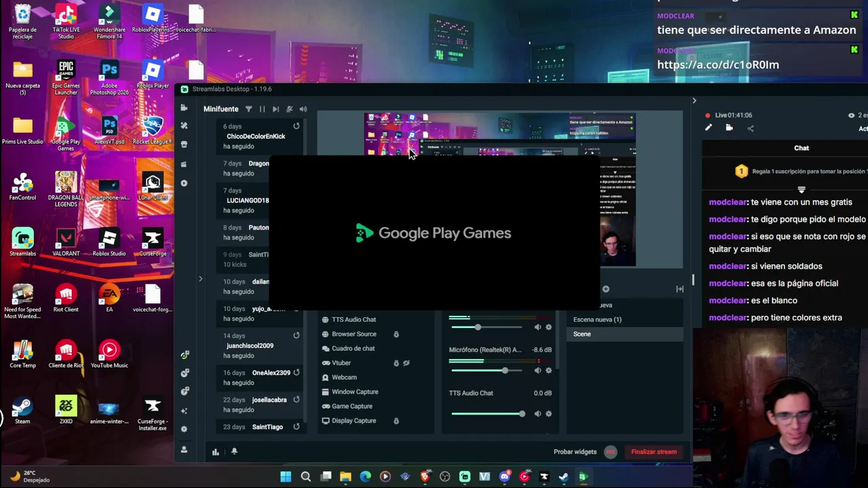Image resolution: width=868 pixels, height=488 pixels.
Task: Open the Steam icon on taskbar
Action: 563,476
